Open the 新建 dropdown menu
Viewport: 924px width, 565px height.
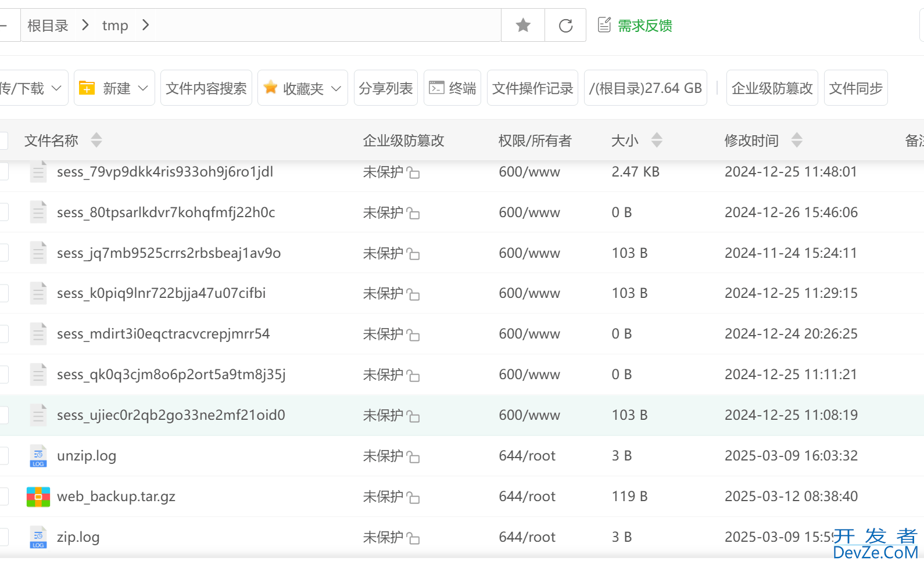click(x=114, y=88)
